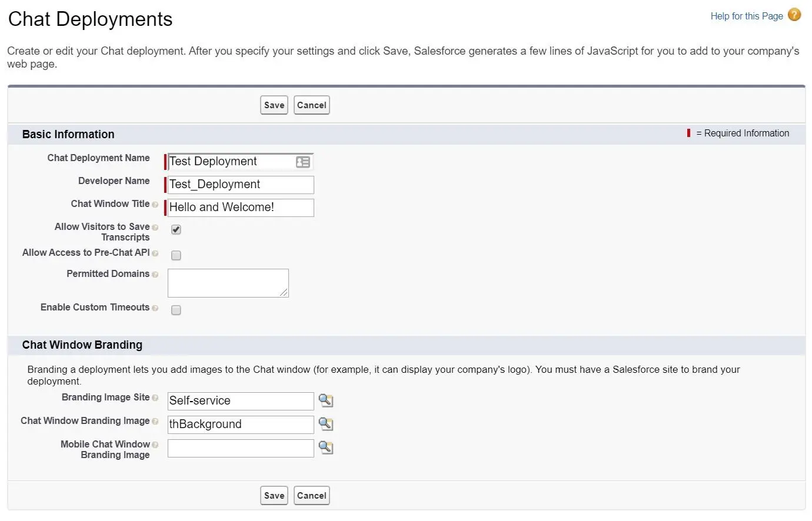Click help bubble next to Chat Window Title

155,205
